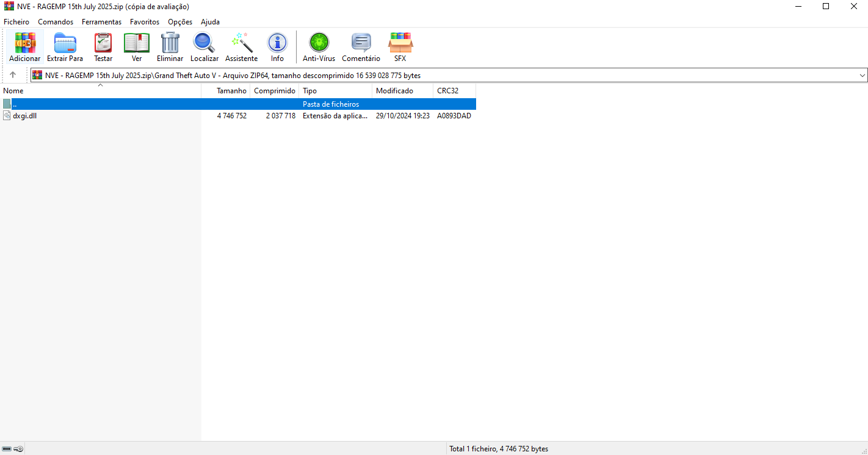Viewport: 868px width, 455px height.
Task: Click status bar total files text
Action: point(499,449)
